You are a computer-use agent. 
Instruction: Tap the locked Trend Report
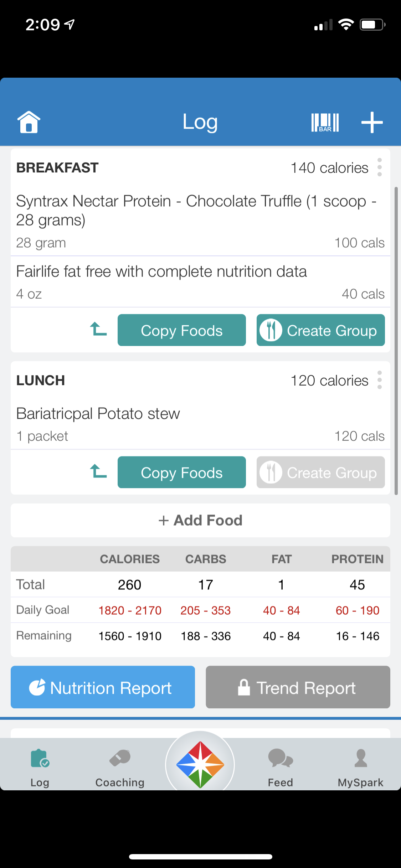[x=298, y=687]
